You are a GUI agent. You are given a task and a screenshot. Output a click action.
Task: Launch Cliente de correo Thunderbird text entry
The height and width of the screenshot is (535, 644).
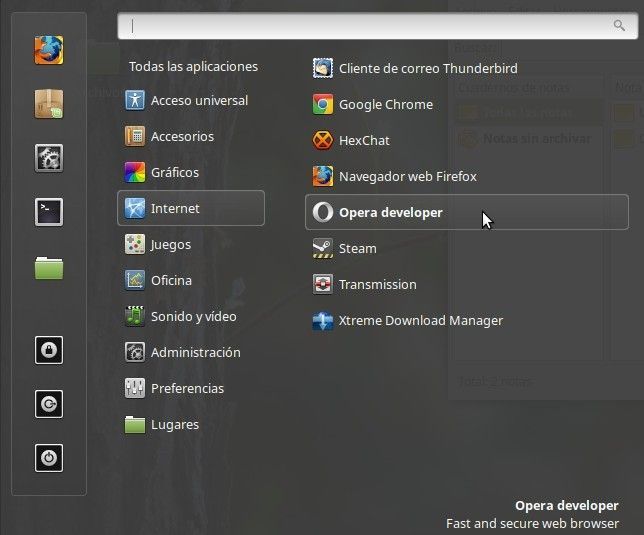click(x=428, y=68)
